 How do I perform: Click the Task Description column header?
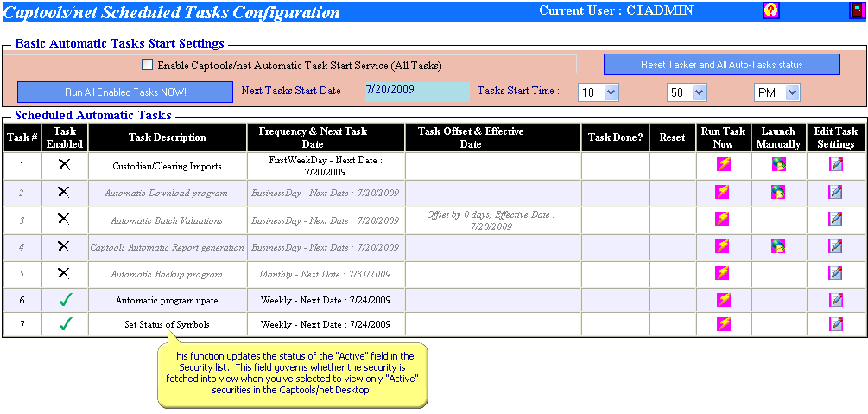coord(168,137)
